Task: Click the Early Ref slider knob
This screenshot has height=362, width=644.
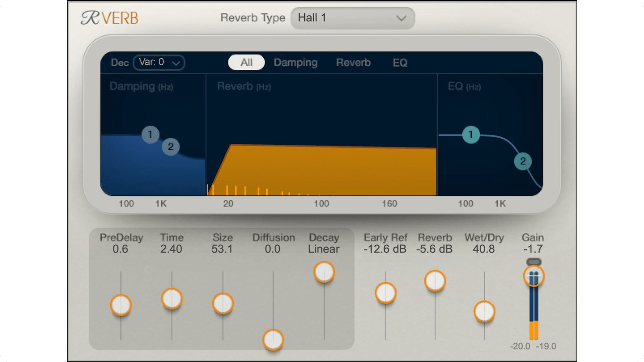Action: point(386,293)
